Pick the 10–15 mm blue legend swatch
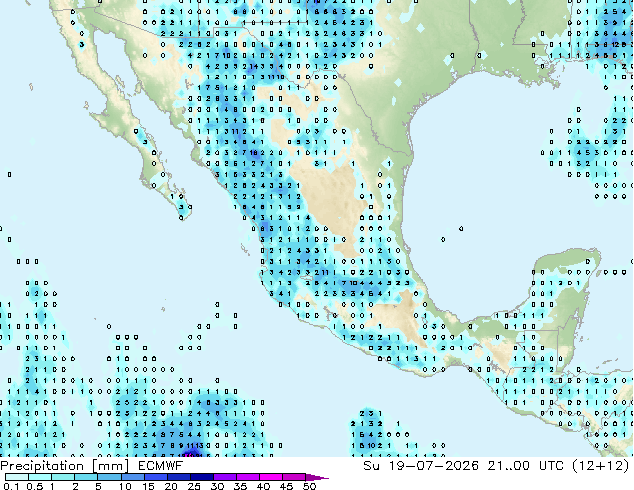 pos(132,477)
